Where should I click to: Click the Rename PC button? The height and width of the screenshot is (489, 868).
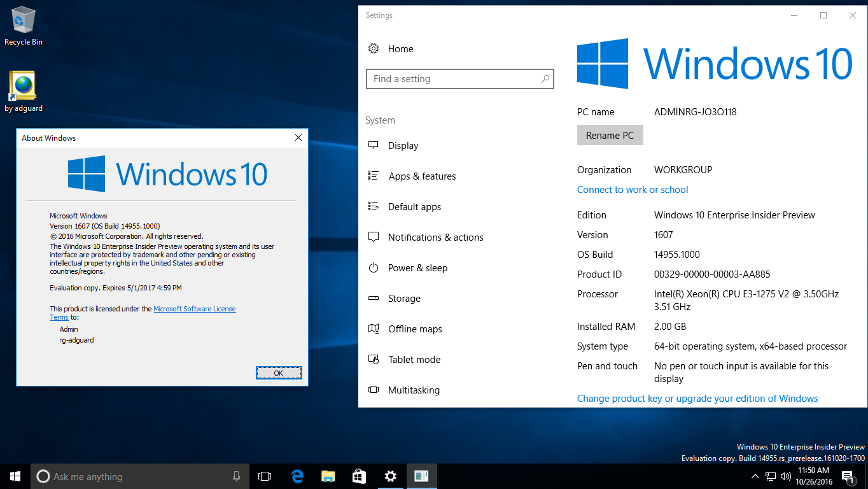tap(610, 135)
